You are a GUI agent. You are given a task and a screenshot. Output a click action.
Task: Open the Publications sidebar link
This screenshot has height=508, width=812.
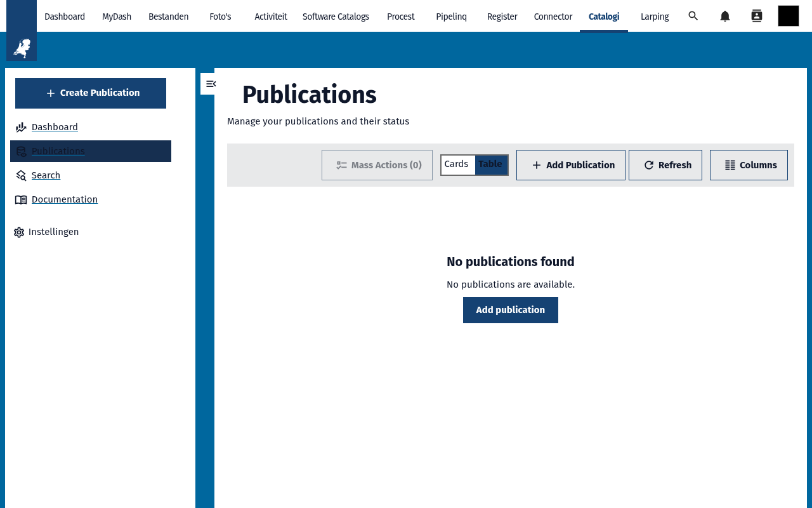coord(58,151)
